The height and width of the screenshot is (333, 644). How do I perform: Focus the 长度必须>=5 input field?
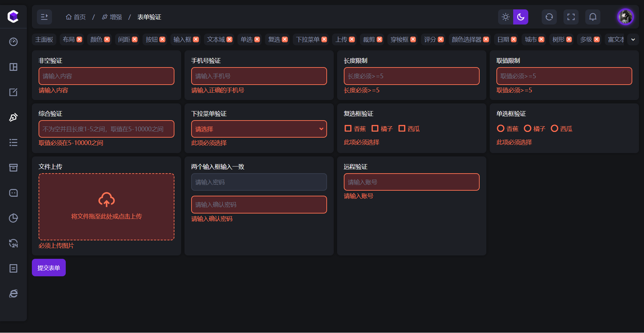coord(412,76)
